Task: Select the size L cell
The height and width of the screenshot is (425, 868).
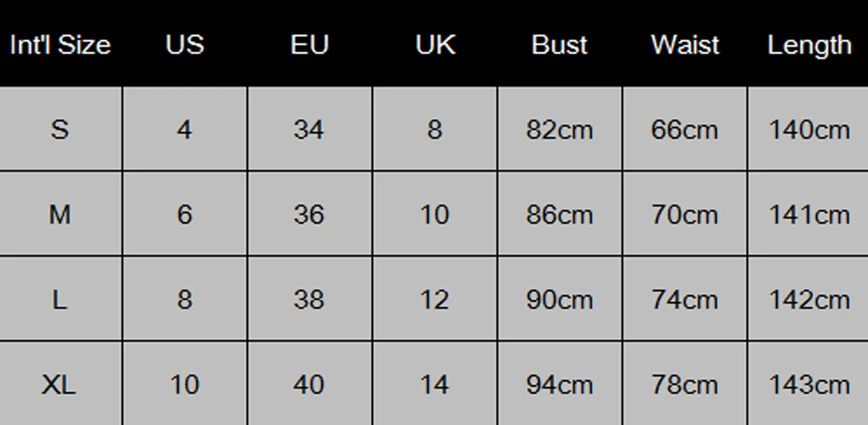Action: 61,299
